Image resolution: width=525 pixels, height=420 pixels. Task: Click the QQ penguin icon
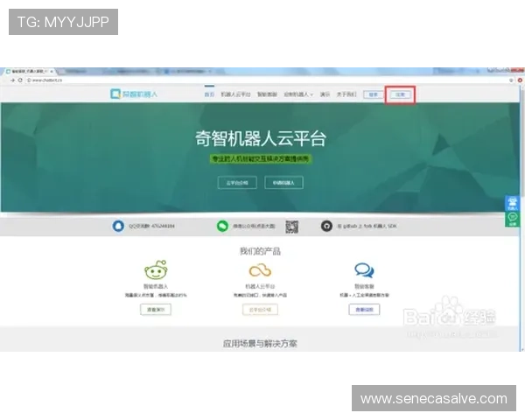(118, 226)
